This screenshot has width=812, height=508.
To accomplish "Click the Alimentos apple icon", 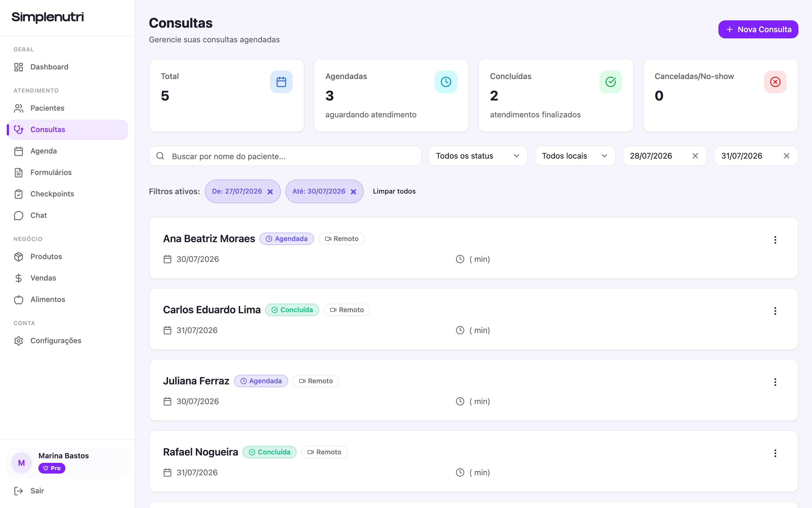I will click(18, 300).
